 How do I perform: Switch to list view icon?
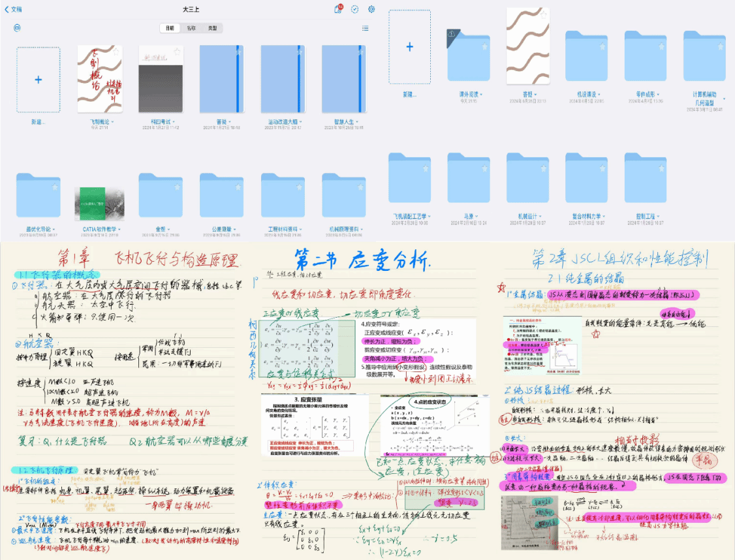point(366,28)
